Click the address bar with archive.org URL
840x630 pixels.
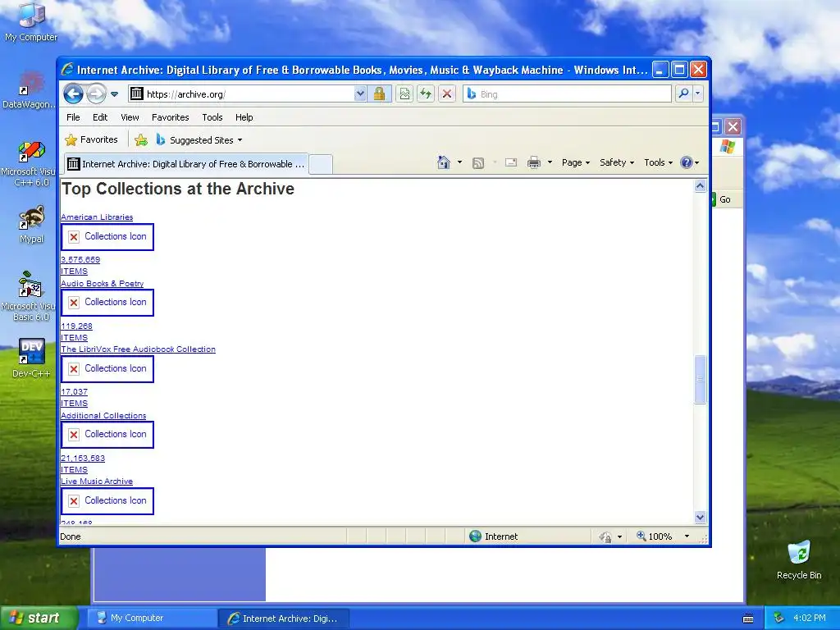pyautogui.click(x=241, y=94)
